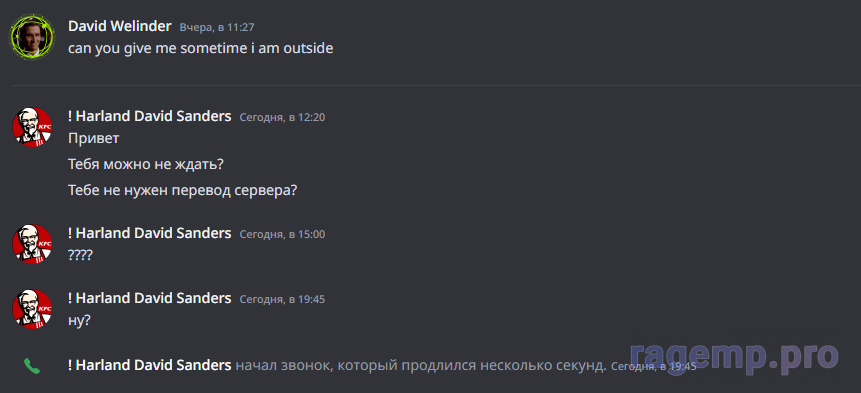The image size is (861, 393).
Task: Click Harland David Sanders name above 'ну?'
Action: coord(149,298)
